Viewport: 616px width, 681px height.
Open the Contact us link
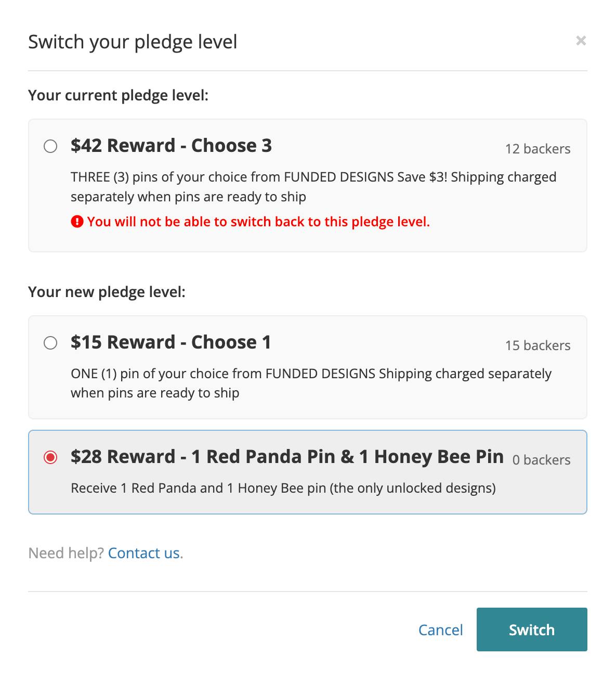[x=144, y=553]
